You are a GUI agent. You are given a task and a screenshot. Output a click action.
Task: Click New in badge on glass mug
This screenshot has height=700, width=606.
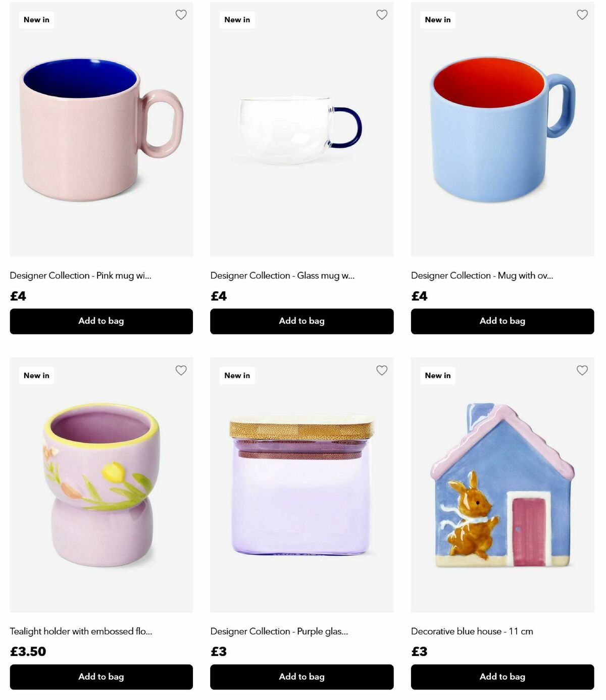click(x=237, y=20)
